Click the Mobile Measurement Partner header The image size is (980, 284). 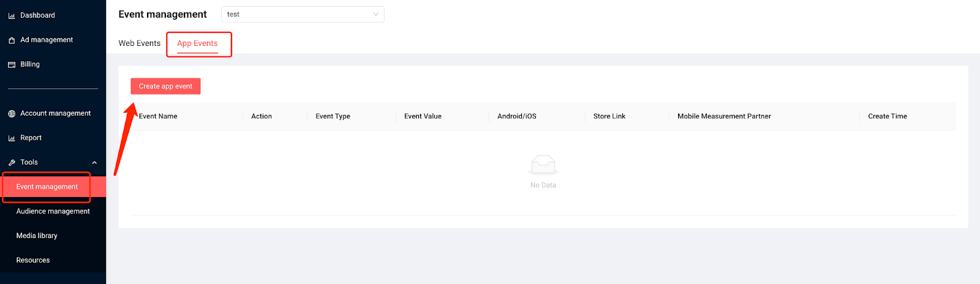coord(724,116)
